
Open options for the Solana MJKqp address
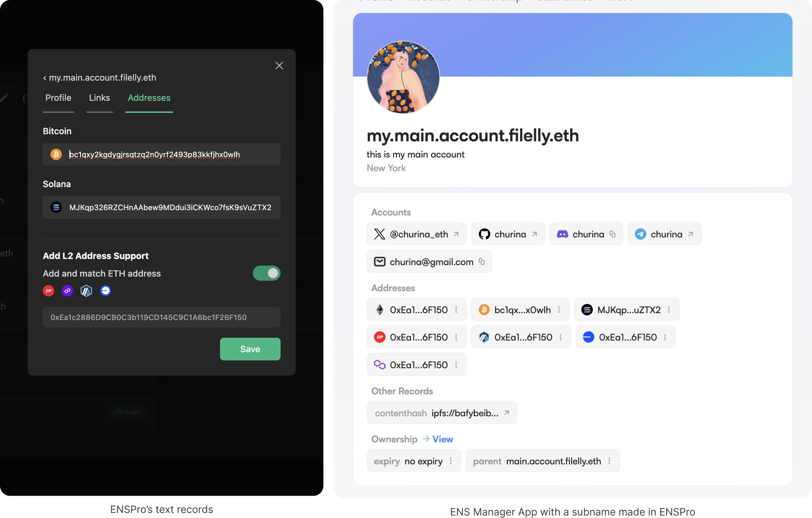pos(669,310)
